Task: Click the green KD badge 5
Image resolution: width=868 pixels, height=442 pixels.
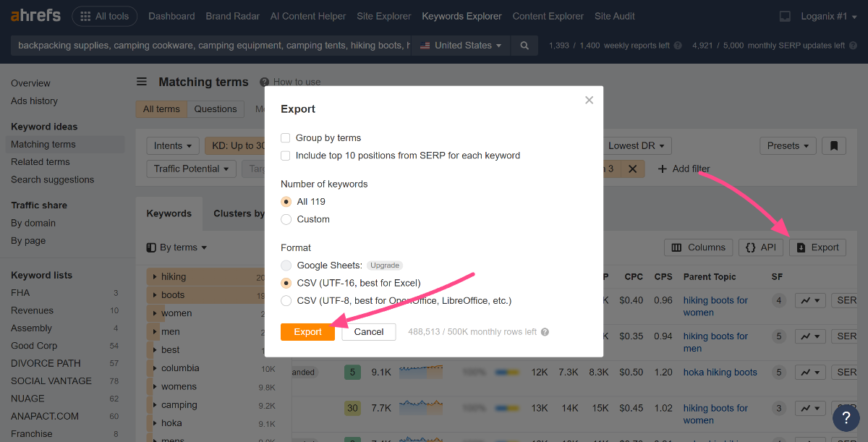Action: [352, 373]
